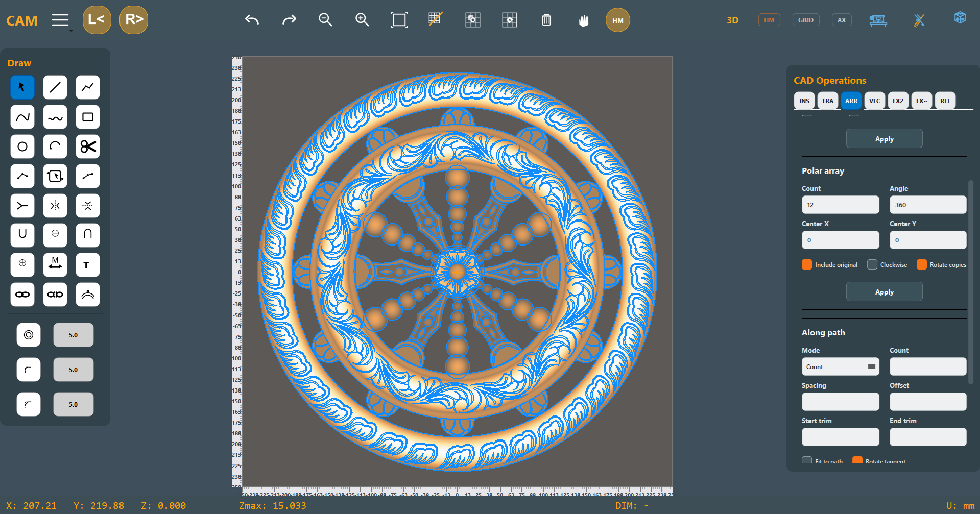Switch to the RLF tab
This screenshot has width=980, height=514.
point(945,101)
